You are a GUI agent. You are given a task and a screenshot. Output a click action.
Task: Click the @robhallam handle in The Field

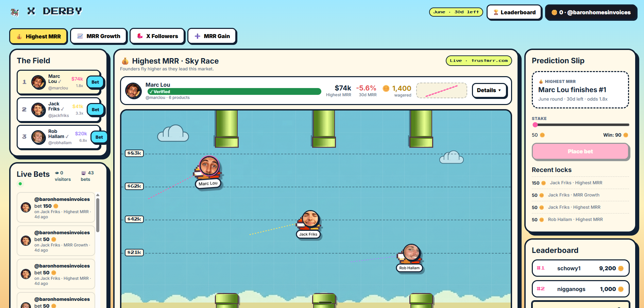tap(60, 143)
